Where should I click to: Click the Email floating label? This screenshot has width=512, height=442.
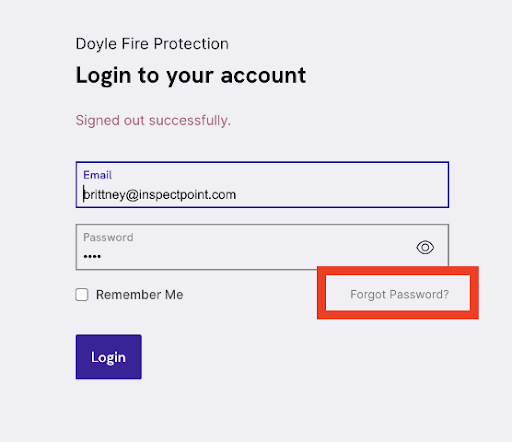(x=97, y=175)
